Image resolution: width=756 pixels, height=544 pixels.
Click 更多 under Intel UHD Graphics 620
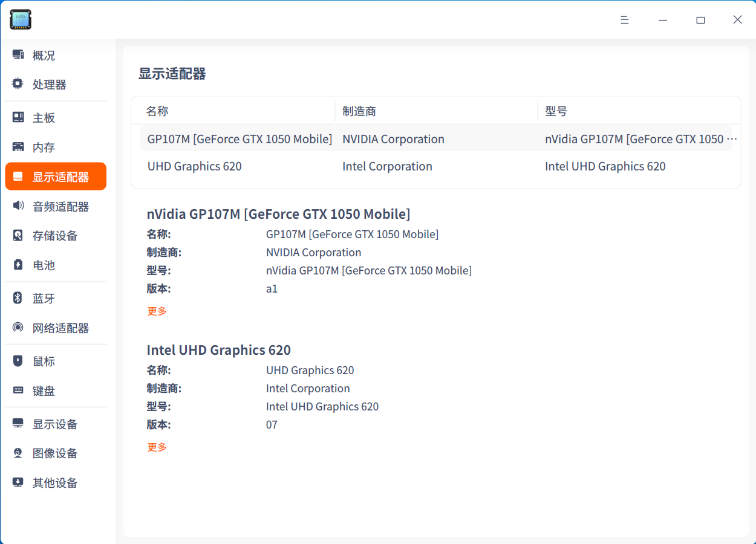pyautogui.click(x=157, y=447)
